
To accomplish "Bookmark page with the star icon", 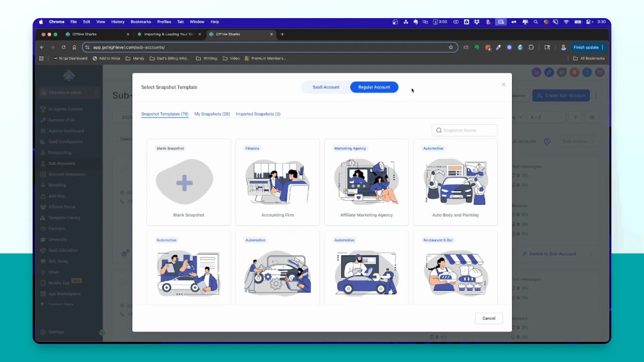I will tap(451, 47).
